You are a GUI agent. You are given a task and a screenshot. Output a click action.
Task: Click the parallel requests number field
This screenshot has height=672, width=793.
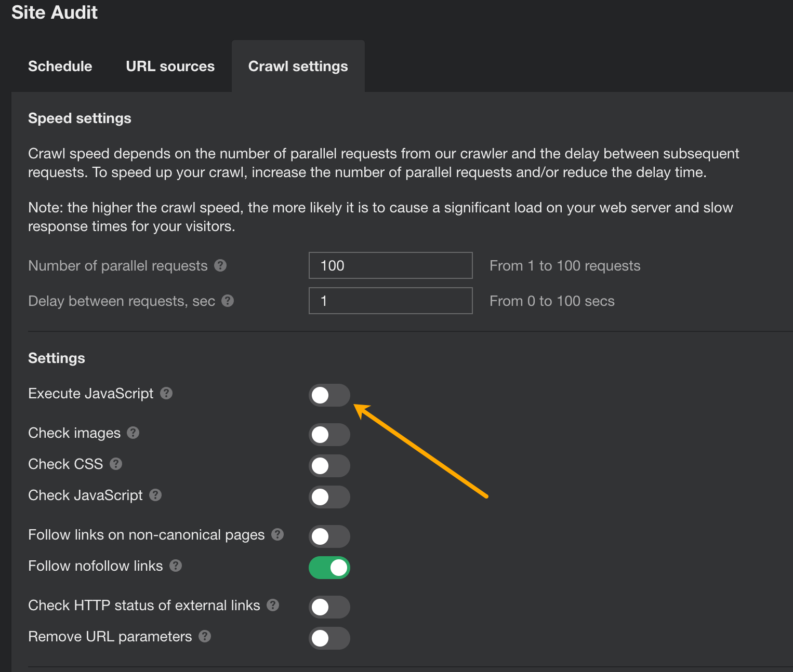390,265
